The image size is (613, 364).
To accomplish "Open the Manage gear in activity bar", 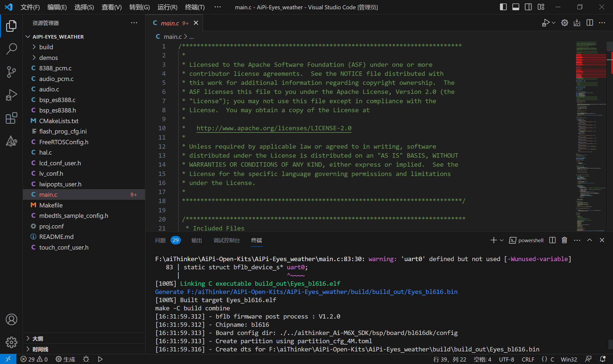I will coord(11,342).
